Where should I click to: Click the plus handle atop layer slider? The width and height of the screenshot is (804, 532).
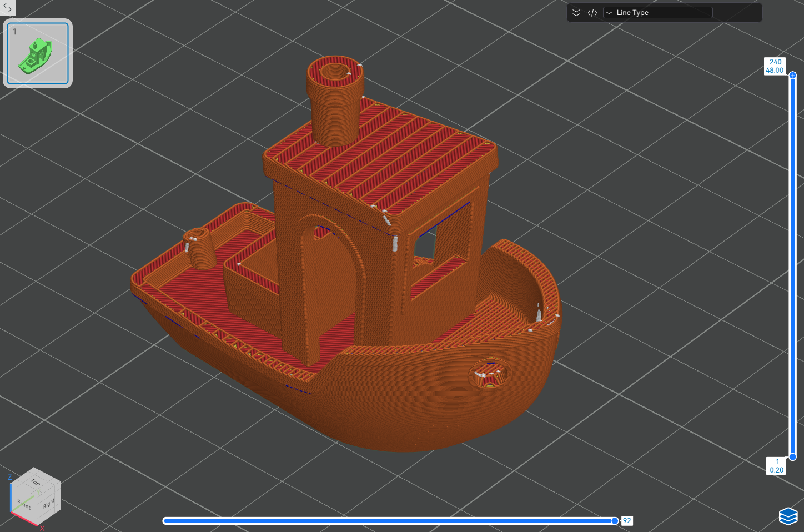[x=793, y=75]
